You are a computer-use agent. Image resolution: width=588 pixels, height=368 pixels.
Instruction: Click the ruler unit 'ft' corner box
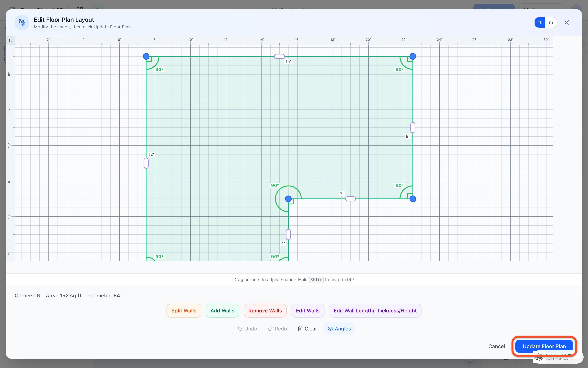[x=10, y=40]
